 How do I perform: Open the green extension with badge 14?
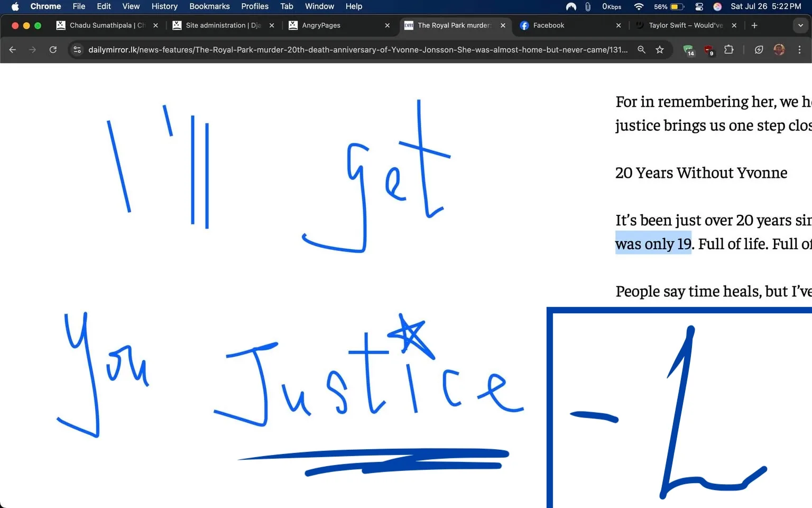pos(688,50)
